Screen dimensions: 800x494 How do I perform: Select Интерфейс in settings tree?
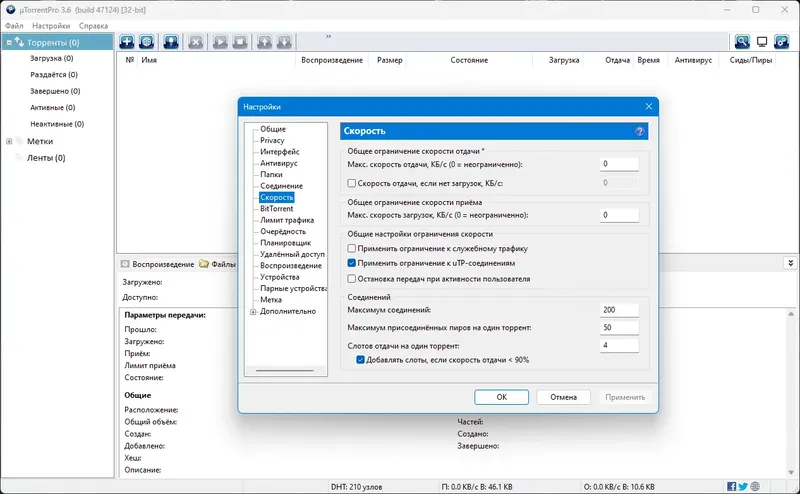[280, 152]
